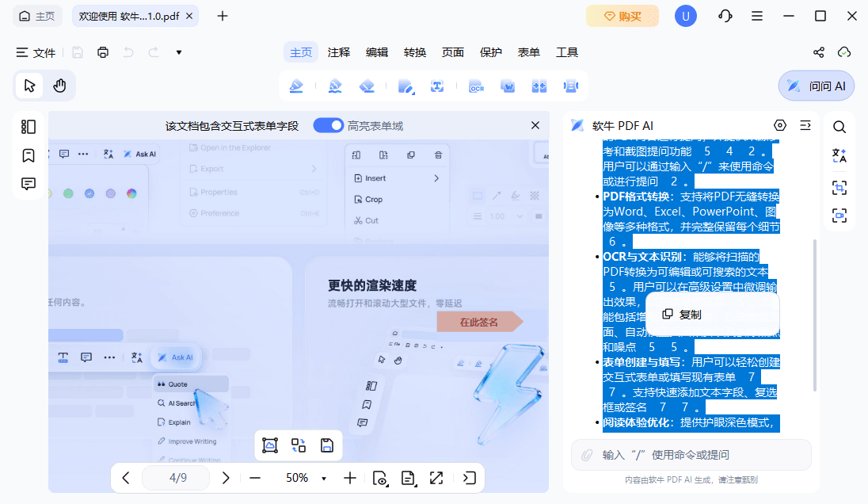Viewport: 868px width, 504px height.
Task: Open the page layout options icon
Action: [408, 478]
